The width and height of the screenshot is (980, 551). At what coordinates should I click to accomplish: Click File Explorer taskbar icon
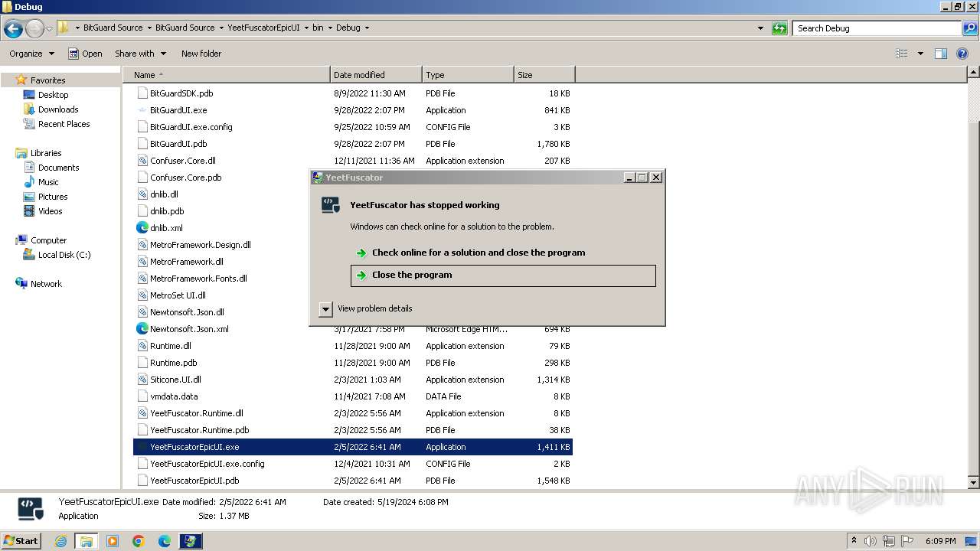tap(87, 541)
